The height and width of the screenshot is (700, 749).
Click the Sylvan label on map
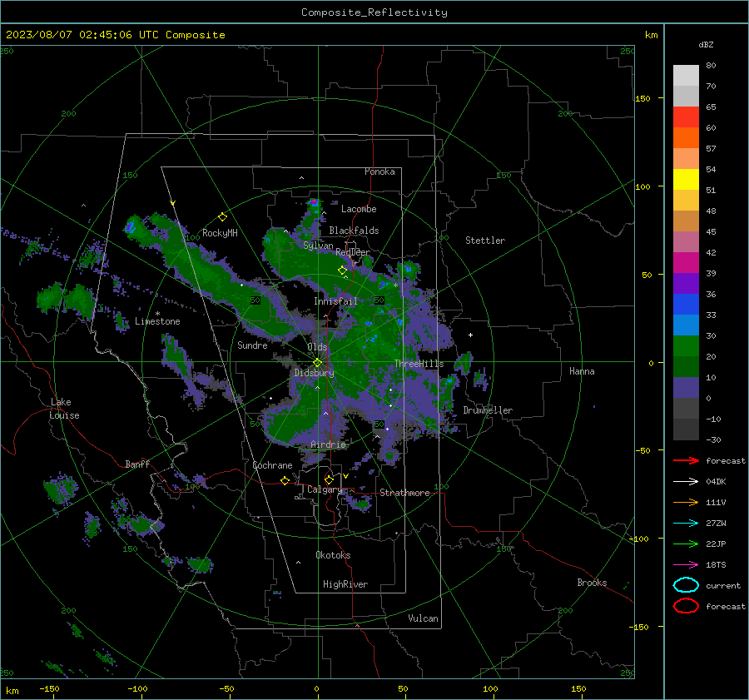point(318,246)
